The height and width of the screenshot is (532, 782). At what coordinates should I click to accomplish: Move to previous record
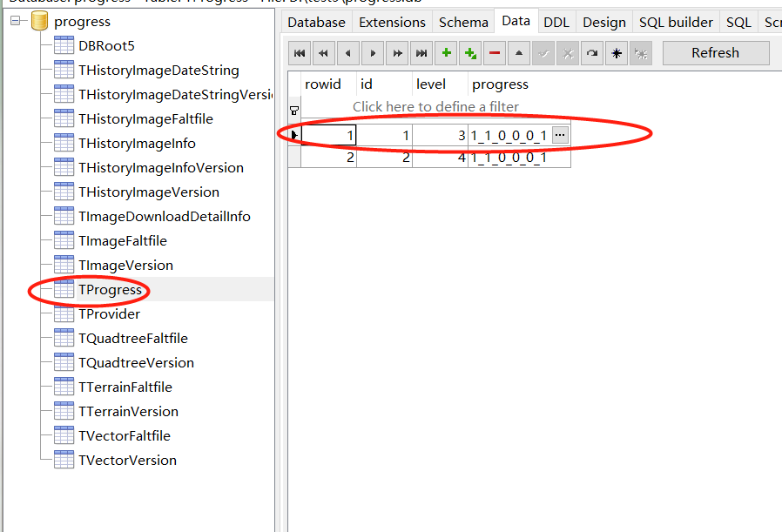coord(348,53)
